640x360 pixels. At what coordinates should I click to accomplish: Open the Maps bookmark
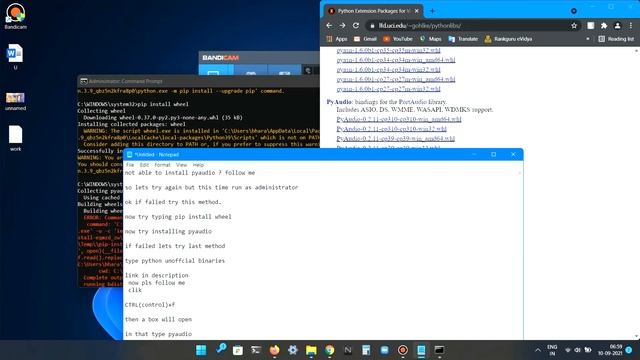tap(431, 39)
